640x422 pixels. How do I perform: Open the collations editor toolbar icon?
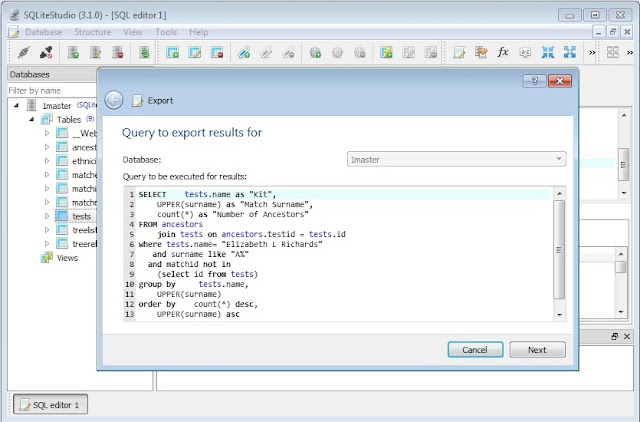pos(525,52)
